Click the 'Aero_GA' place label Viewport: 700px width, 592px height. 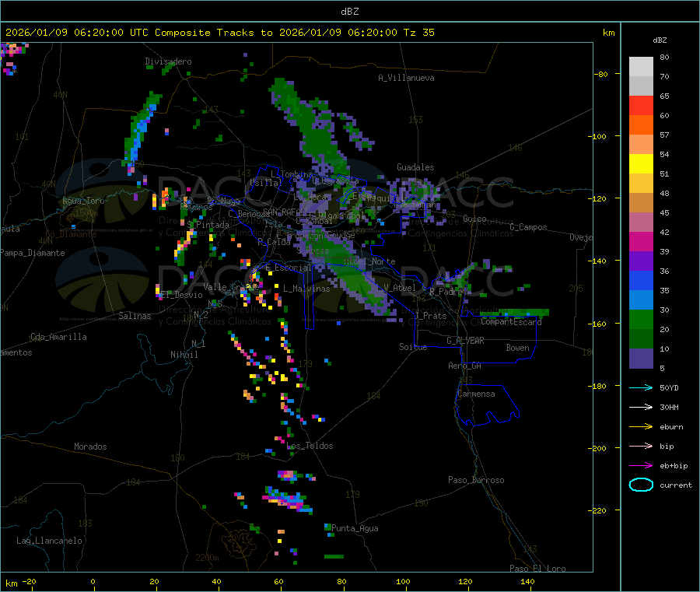(x=464, y=366)
